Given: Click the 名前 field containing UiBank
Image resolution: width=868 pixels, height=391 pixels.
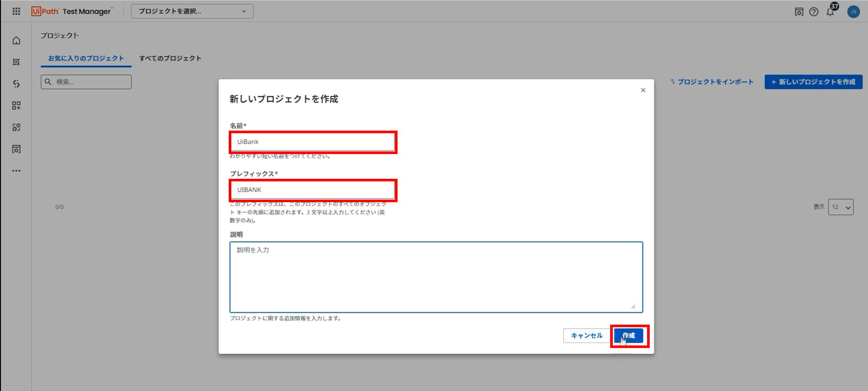Looking at the screenshot, I should pos(313,142).
